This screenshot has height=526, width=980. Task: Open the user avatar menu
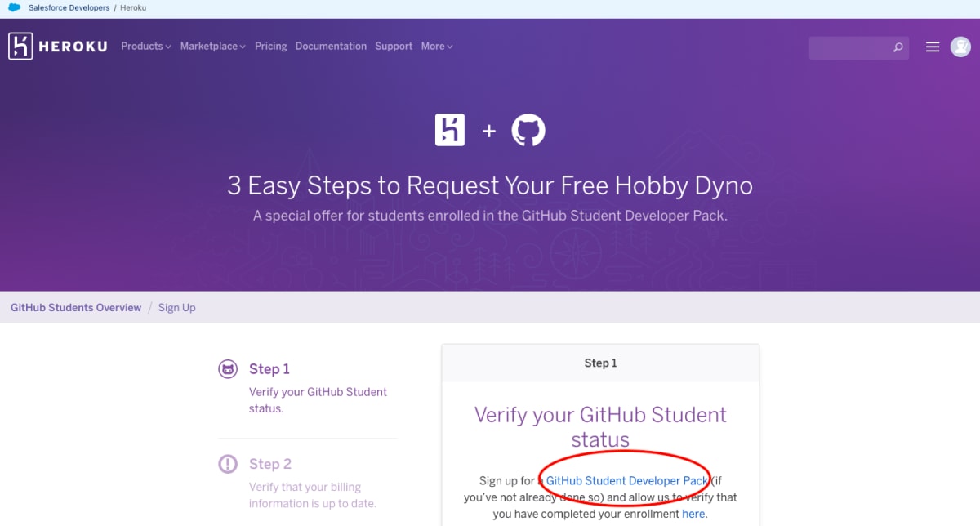(x=960, y=47)
